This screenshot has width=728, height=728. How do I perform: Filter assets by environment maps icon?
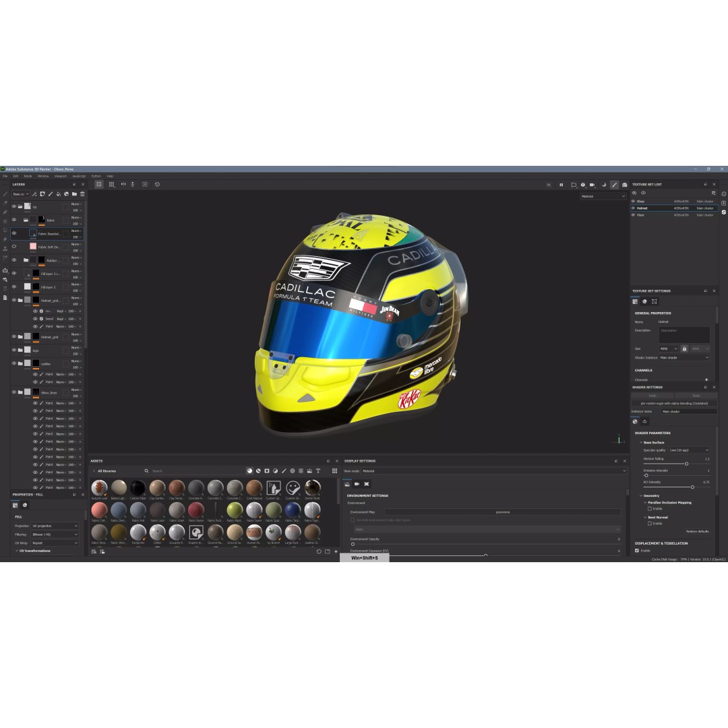309,471
